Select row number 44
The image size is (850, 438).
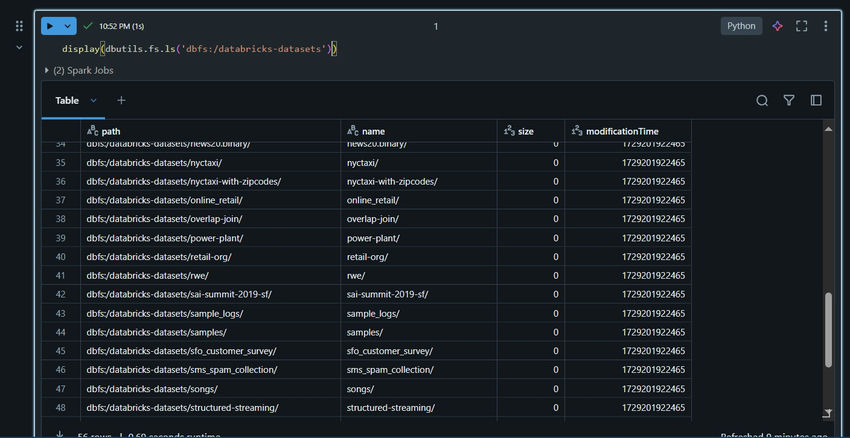pyautogui.click(x=61, y=332)
